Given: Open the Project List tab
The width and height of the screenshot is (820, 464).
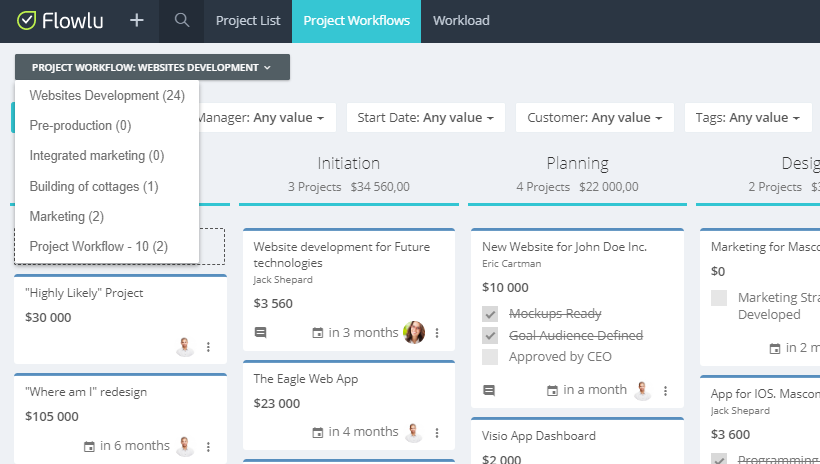Looking at the screenshot, I should pos(248,21).
